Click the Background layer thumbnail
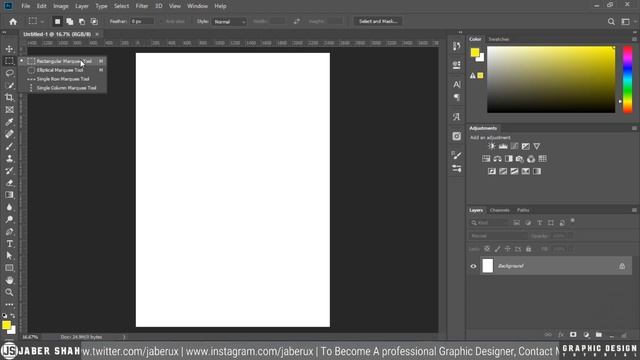The image size is (640, 360). click(x=488, y=266)
